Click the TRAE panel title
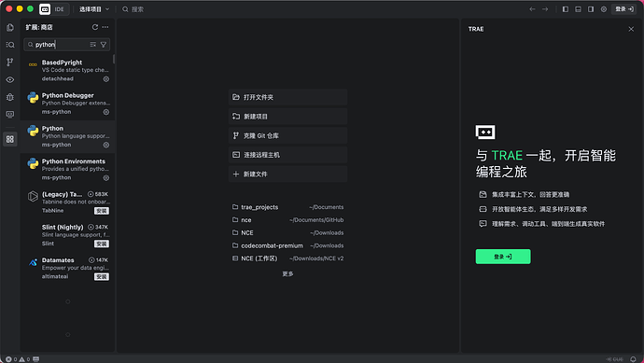 point(476,29)
